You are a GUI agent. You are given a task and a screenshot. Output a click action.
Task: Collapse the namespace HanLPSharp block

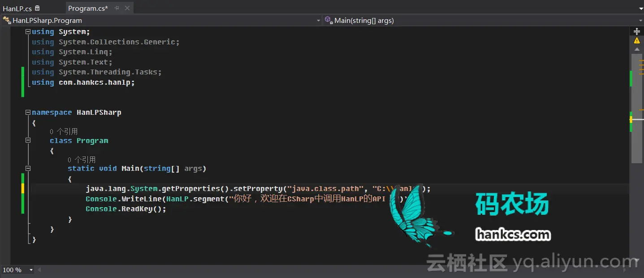click(28, 113)
